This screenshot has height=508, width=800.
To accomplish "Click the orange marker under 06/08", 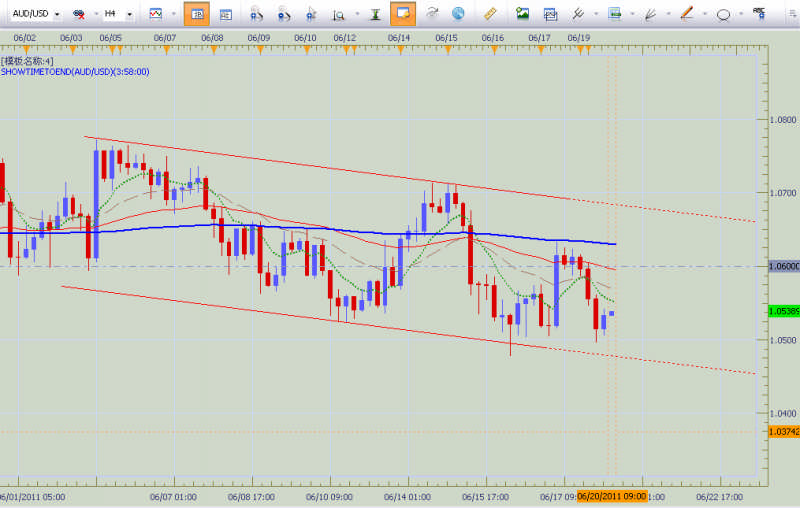I will coord(214,49).
